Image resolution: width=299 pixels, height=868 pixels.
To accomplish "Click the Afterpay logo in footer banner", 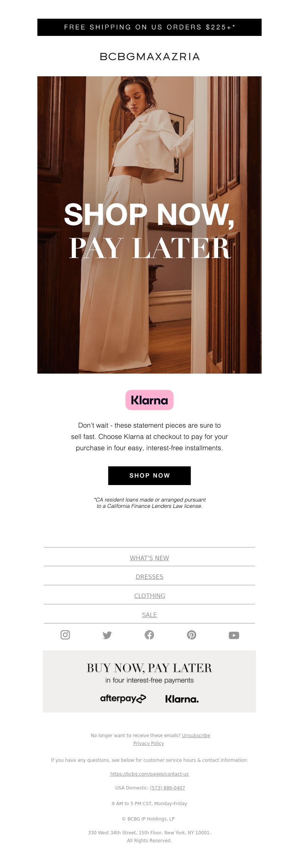I will (x=123, y=699).
